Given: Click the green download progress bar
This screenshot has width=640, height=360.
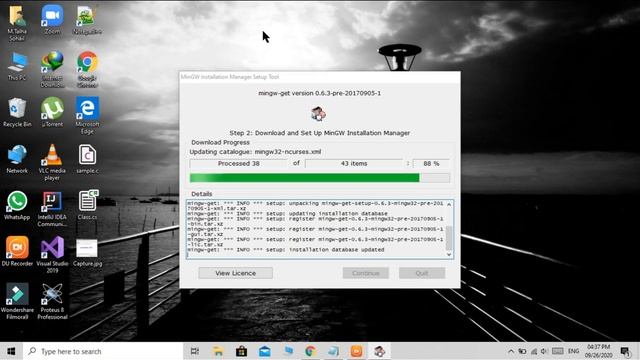Looking at the screenshot, I should tap(320, 178).
